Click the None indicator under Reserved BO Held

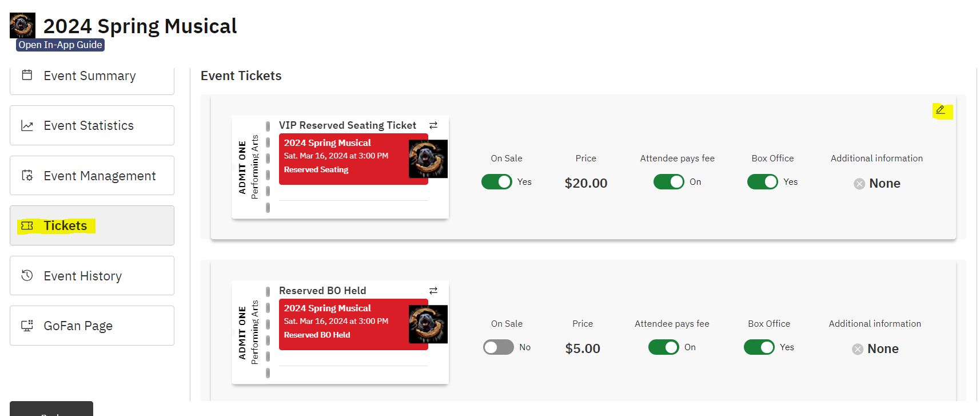point(857,348)
